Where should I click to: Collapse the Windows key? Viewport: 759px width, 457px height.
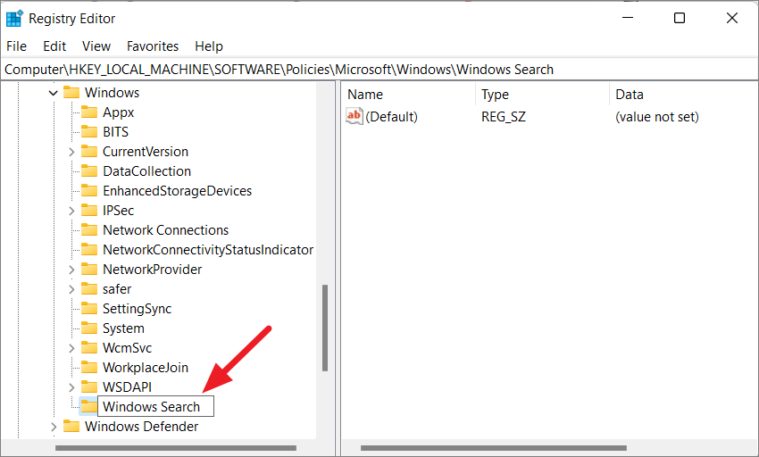pos(53,93)
